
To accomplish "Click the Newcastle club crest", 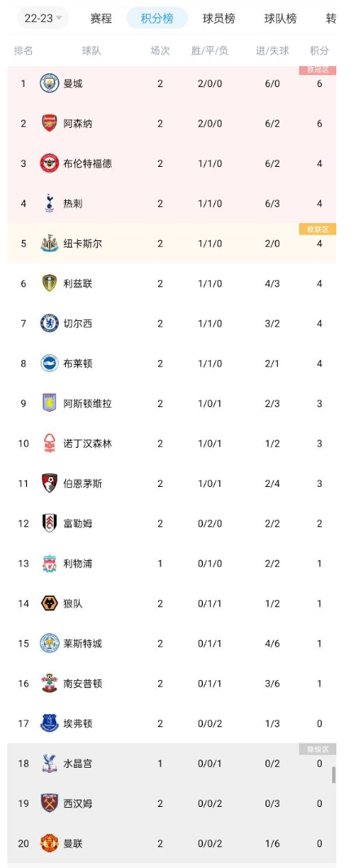I will (x=50, y=243).
